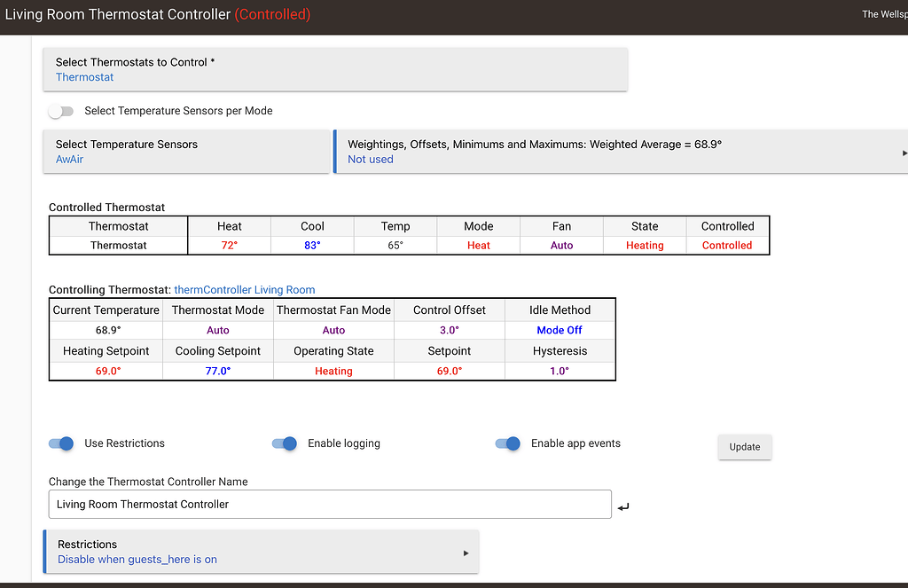Select the Idle Method value Mode Off
The width and height of the screenshot is (908, 588).
click(560, 330)
